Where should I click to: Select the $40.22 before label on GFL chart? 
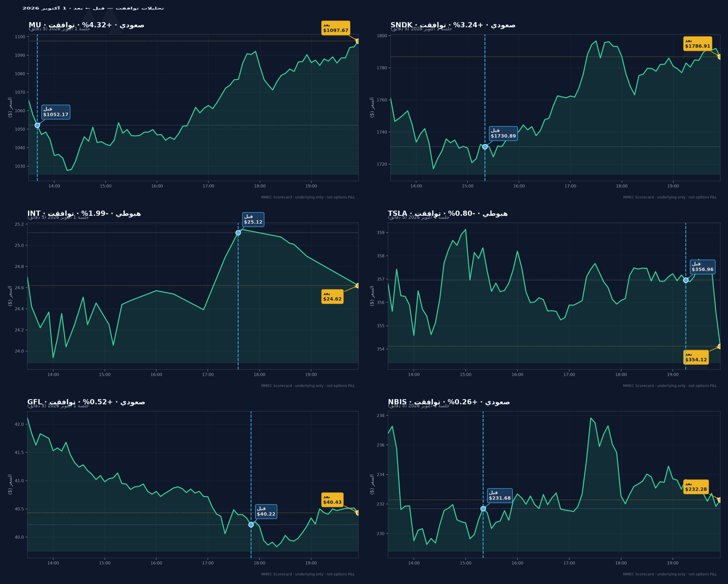(266, 512)
